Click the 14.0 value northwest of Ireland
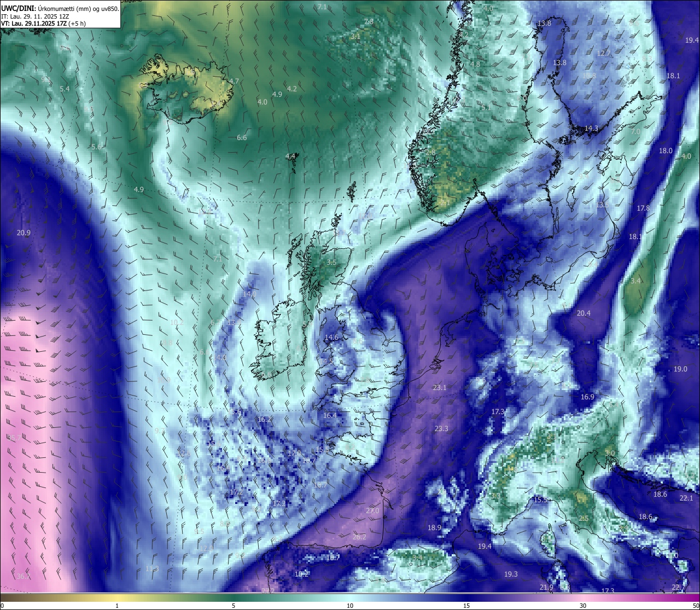This screenshot has height=610, width=700. click(249, 294)
